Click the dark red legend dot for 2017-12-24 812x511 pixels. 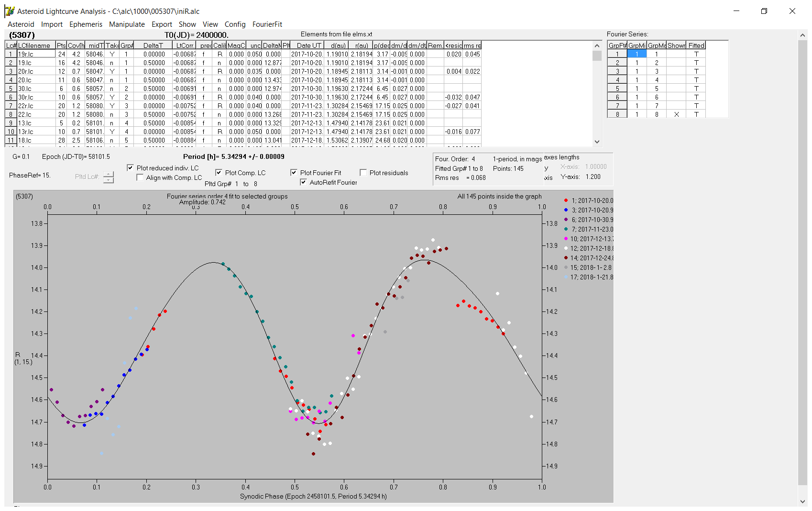[x=566, y=258]
